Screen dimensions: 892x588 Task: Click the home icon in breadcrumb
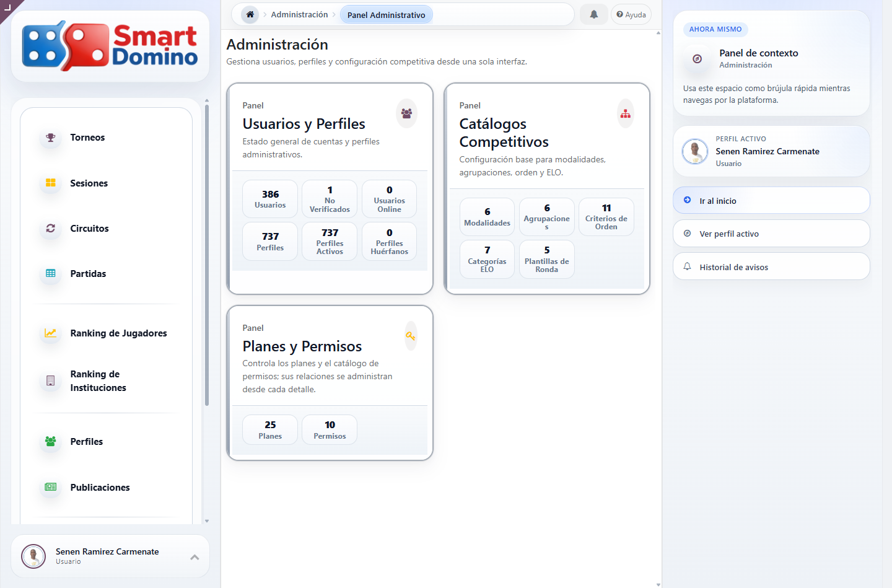(250, 14)
